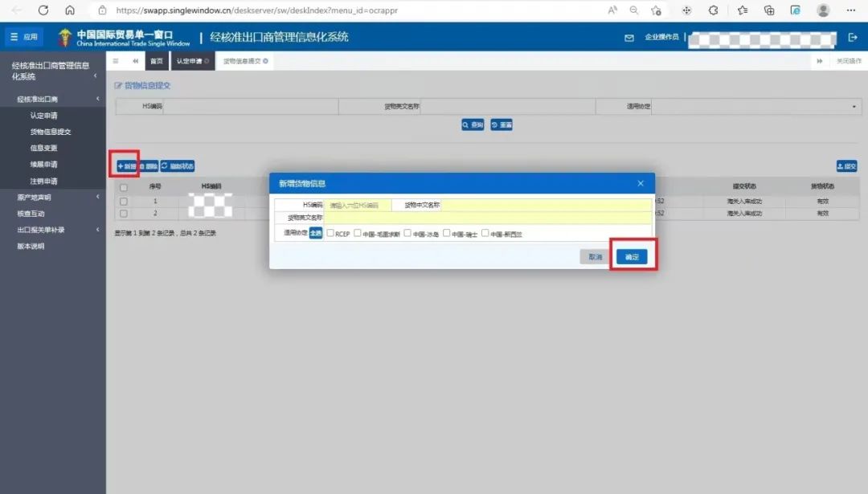
Task: Open browser favorites star icon
Action: pos(742,10)
